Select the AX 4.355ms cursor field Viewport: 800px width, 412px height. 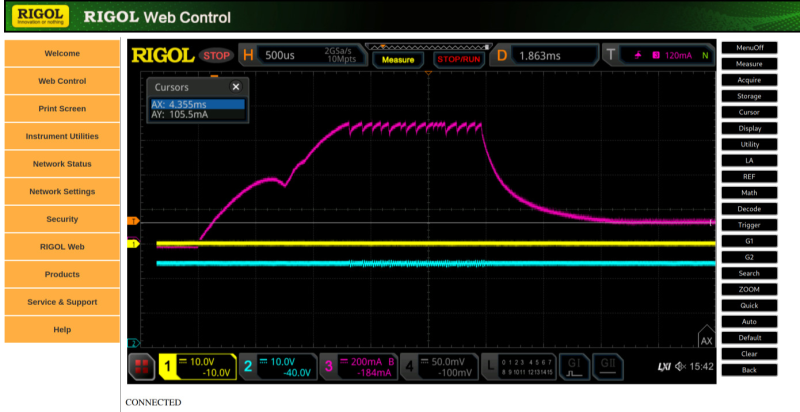197,104
